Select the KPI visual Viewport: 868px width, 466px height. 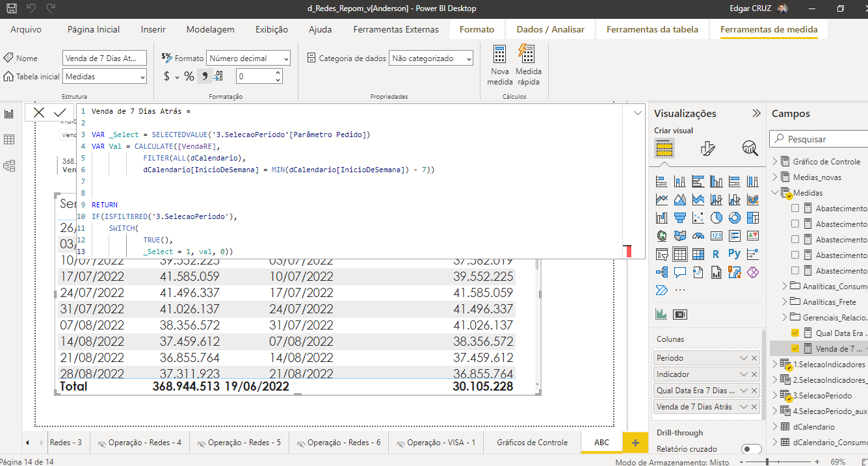(x=753, y=236)
